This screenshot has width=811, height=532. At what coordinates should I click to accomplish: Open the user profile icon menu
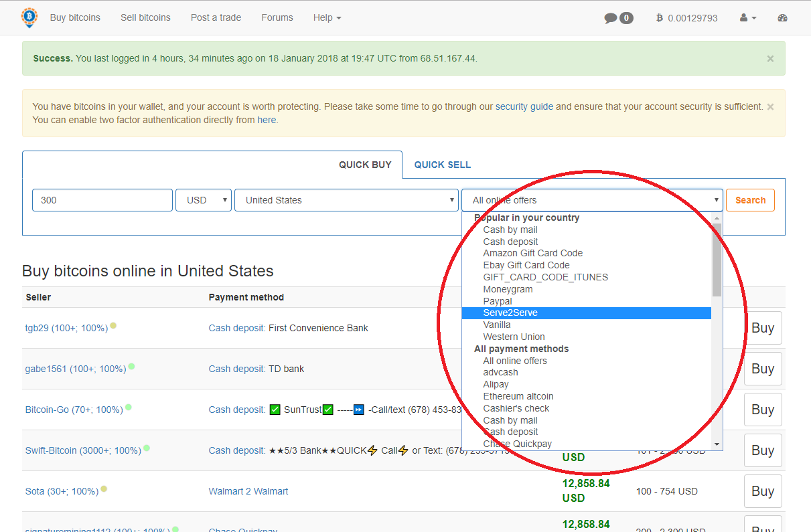[748, 18]
